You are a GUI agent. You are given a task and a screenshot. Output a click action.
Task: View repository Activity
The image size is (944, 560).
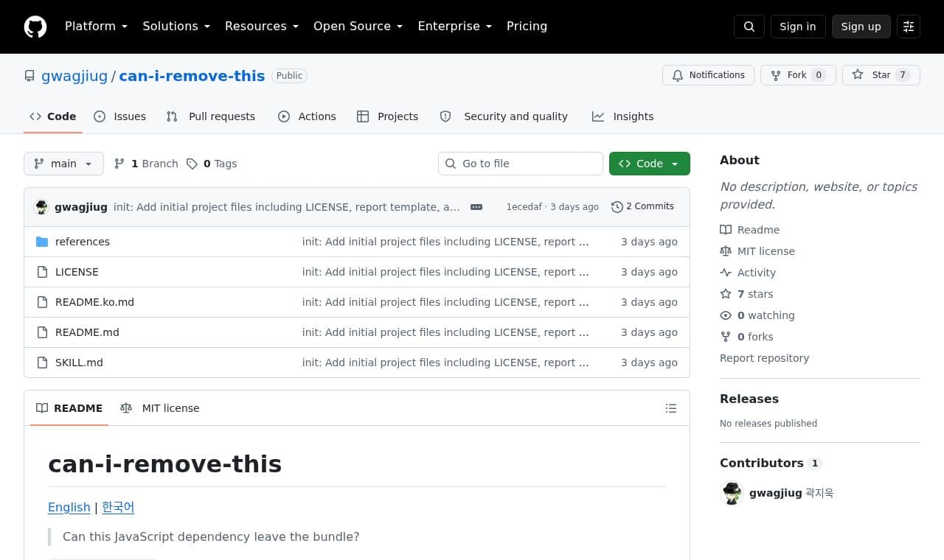[748, 273]
